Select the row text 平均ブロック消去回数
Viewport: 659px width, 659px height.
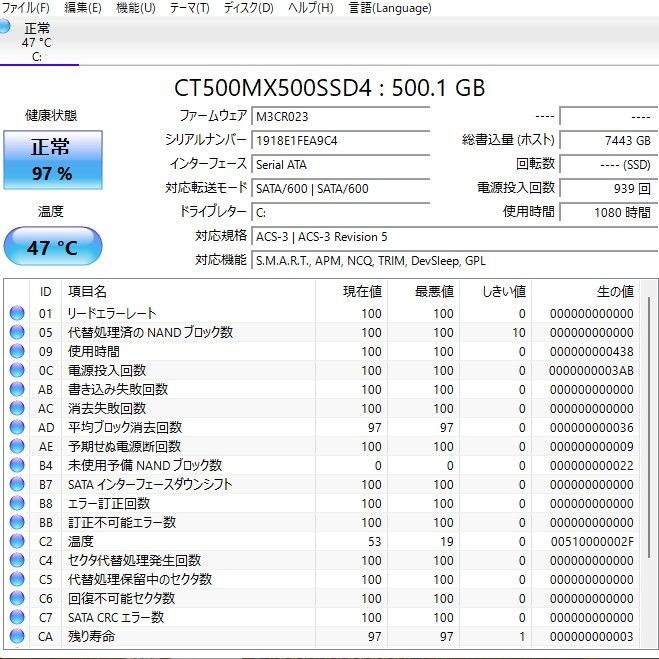[125, 427]
